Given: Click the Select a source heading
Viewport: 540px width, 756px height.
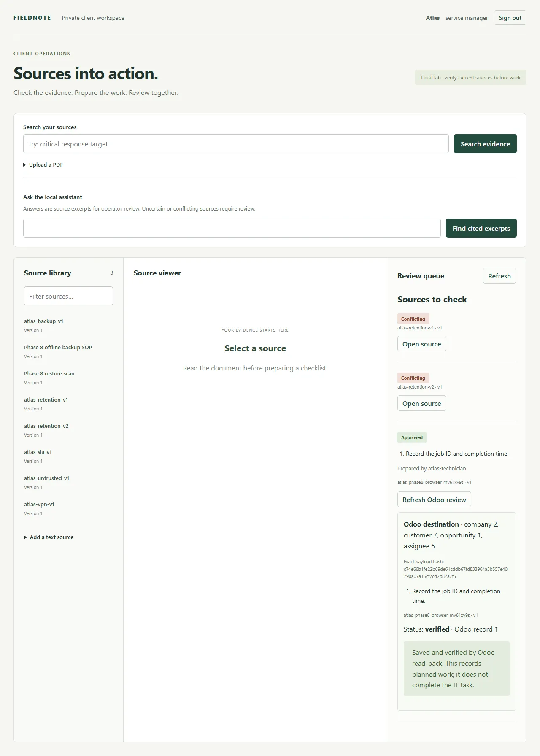Looking at the screenshot, I should click(255, 348).
